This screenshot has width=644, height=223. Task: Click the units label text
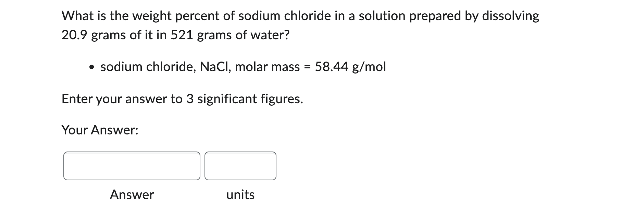(x=240, y=195)
